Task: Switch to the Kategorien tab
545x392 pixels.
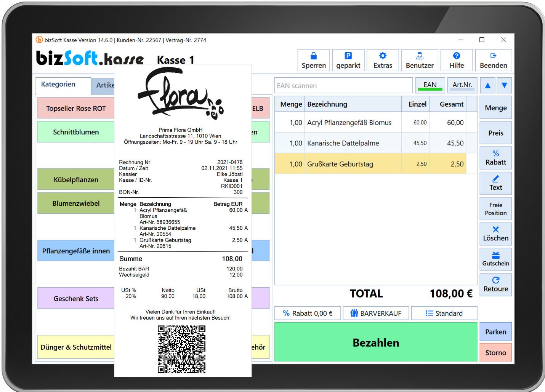Action: coord(58,85)
